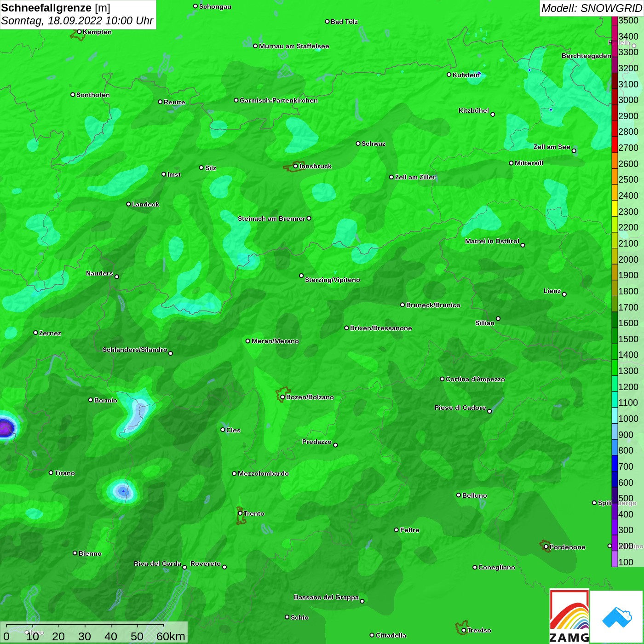Select the 1300 m green legend color
The width and height of the screenshot is (644, 644).
pos(615,368)
